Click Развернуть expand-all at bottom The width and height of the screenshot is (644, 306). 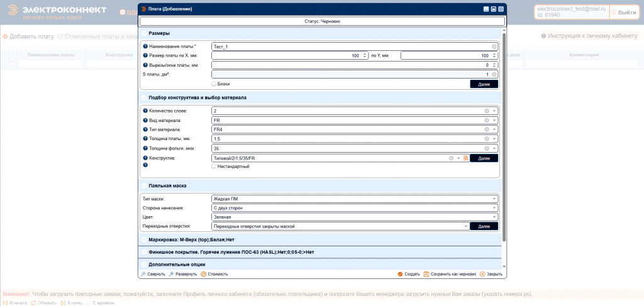pos(171,274)
